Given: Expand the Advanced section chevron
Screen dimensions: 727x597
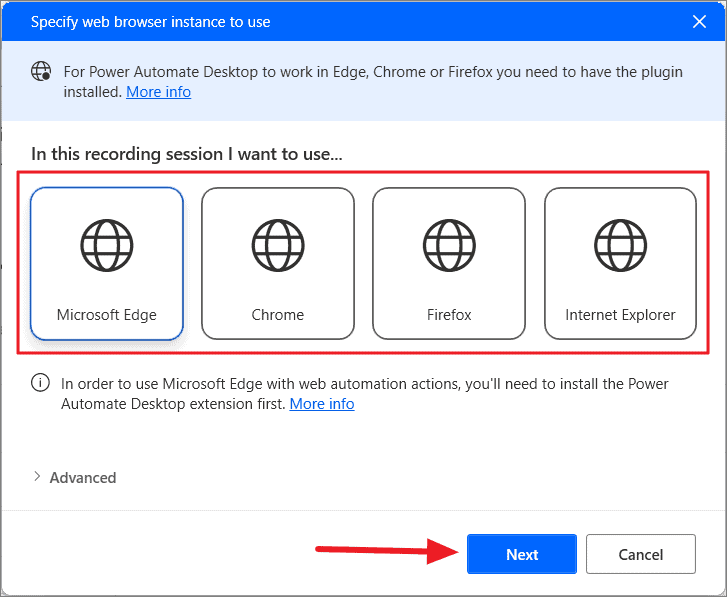Looking at the screenshot, I should 37,476.
